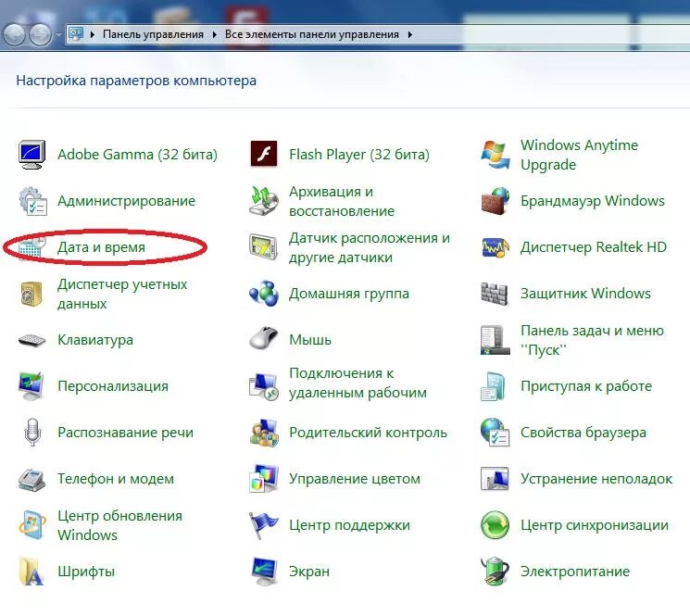This screenshot has height=616, width=690.
Task: Open the Клавиатура keyboard icon
Action: [x=31, y=340]
